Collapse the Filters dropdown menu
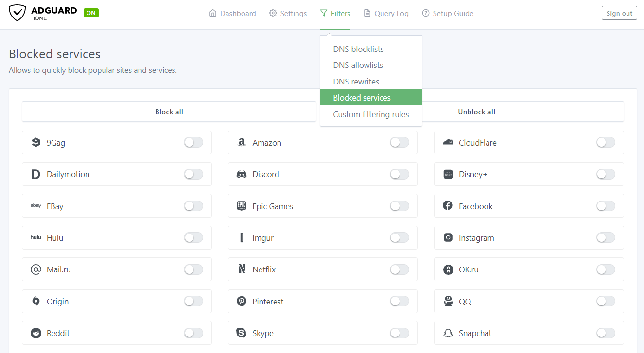The height and width of the screenshot is (353, 644). point(335,14)
